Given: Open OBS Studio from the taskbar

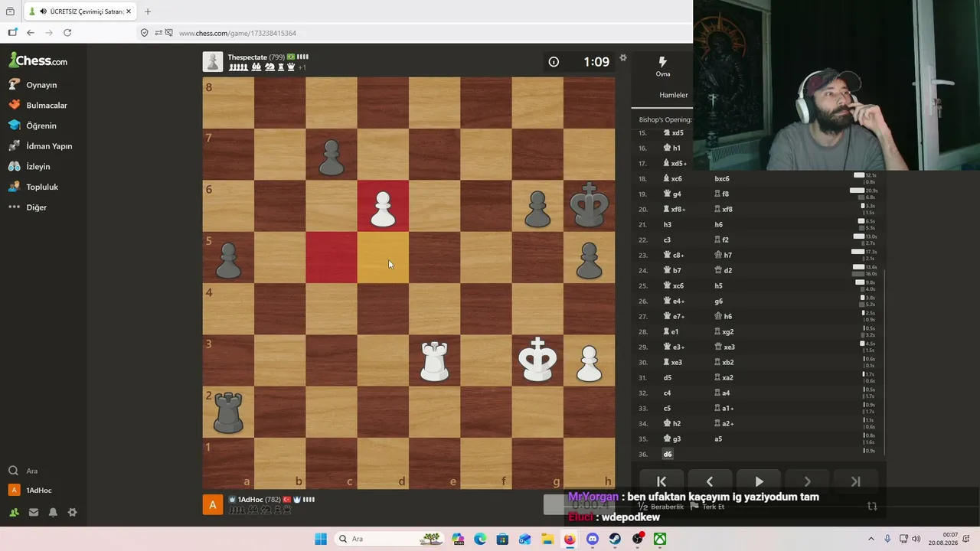Looking at the screenshot, I should coord(638,539).
